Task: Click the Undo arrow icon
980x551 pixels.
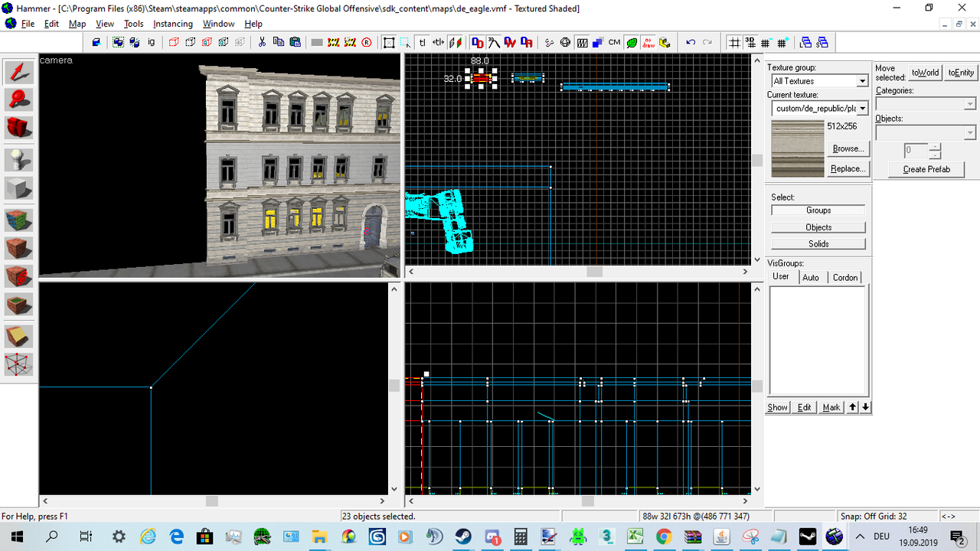Action: pos(691,42)
